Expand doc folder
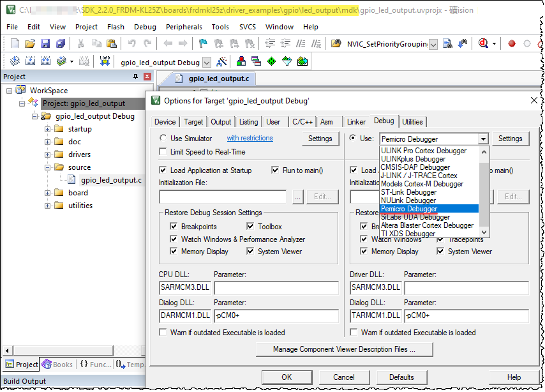 [48, 142]
